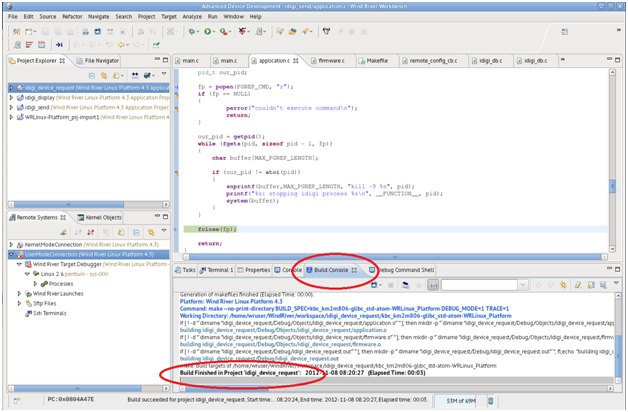Minimize the Build Console view
The width and height of the screenshot is (628, 412).
609,269
